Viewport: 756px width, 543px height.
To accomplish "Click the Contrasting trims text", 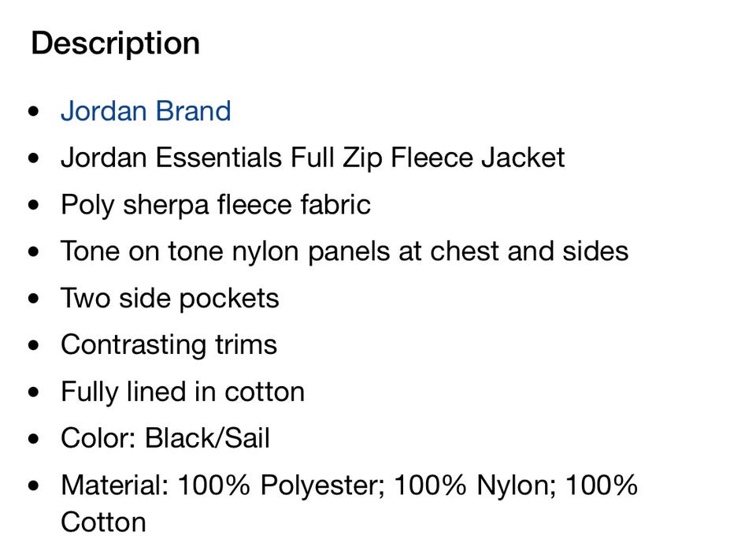I will tap(169, 344).
